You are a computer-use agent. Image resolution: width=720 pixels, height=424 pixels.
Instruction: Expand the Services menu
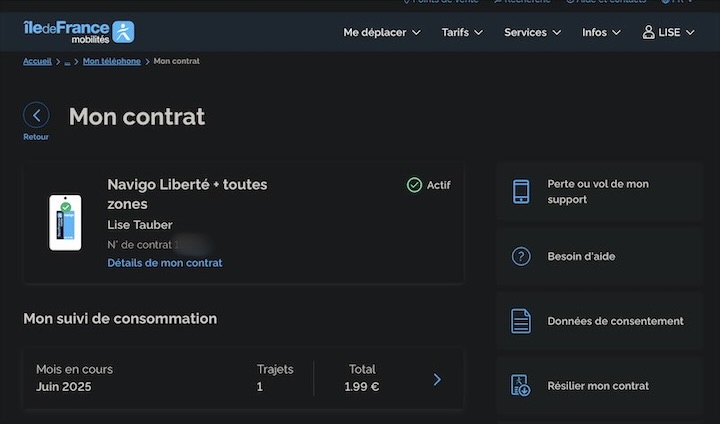click(532, 32)
